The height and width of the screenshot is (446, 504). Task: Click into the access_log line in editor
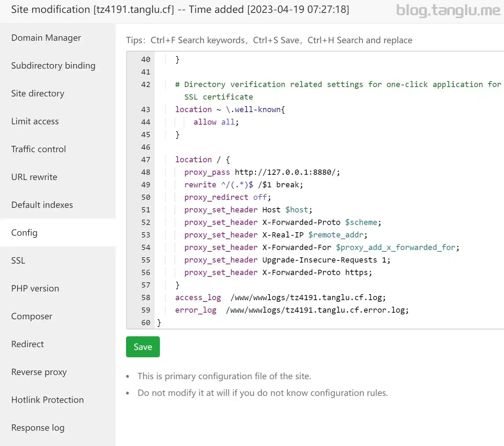[280, 298]
